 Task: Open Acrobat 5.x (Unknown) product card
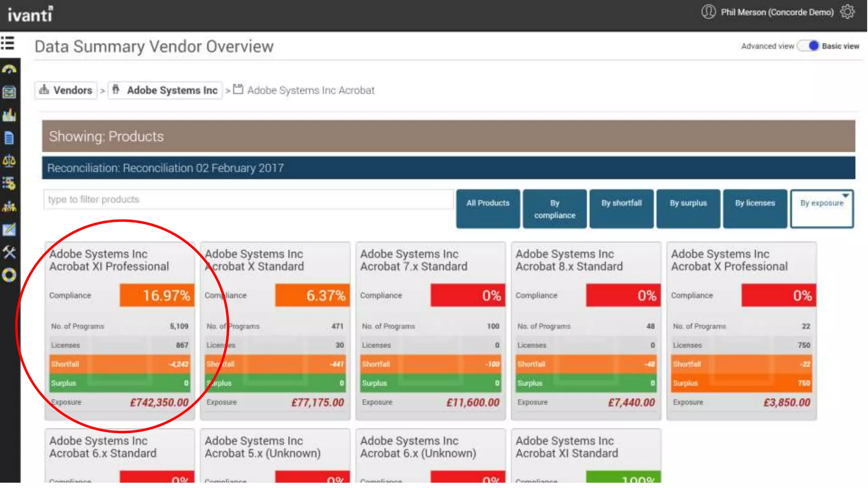275,456
